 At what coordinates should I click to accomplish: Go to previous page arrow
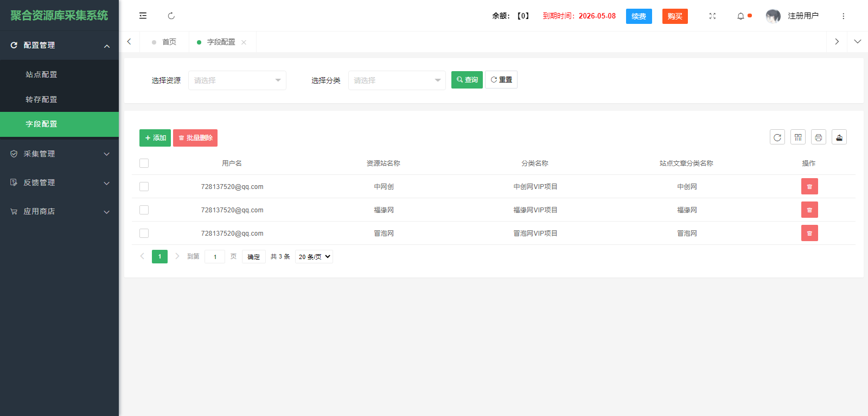142,256
